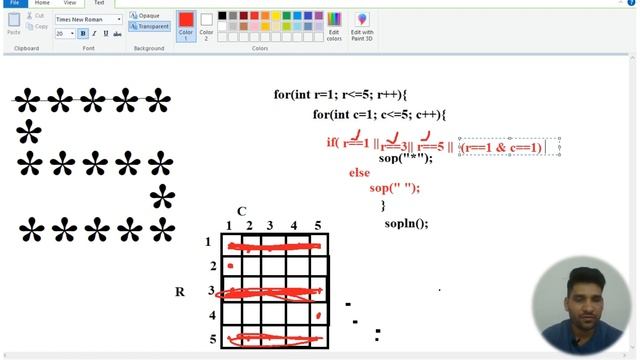
Task: Pick the purple color swatch
Action: (319, 16)
